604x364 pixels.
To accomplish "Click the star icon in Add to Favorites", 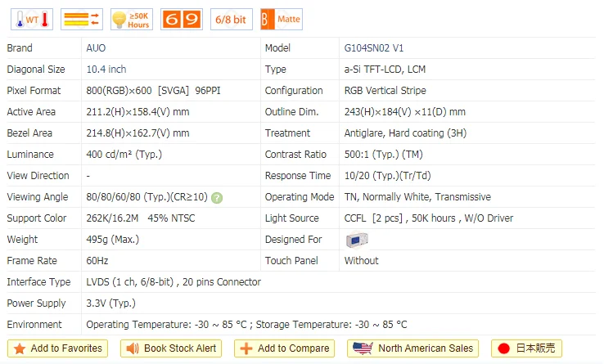I will coord(20,349).
